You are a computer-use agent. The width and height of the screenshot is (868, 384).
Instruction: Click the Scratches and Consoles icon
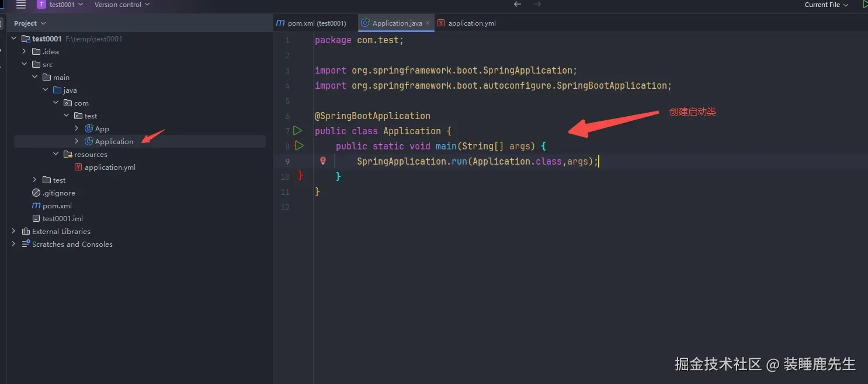26,245
